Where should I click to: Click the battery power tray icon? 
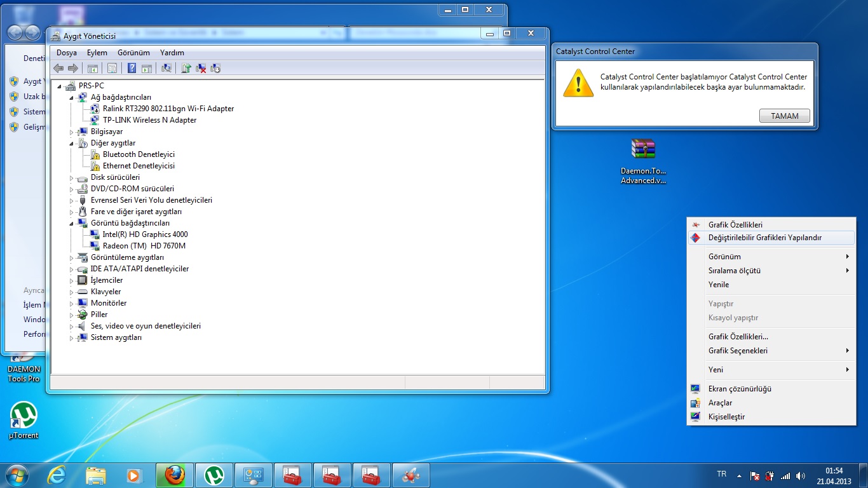coord(770,475)
